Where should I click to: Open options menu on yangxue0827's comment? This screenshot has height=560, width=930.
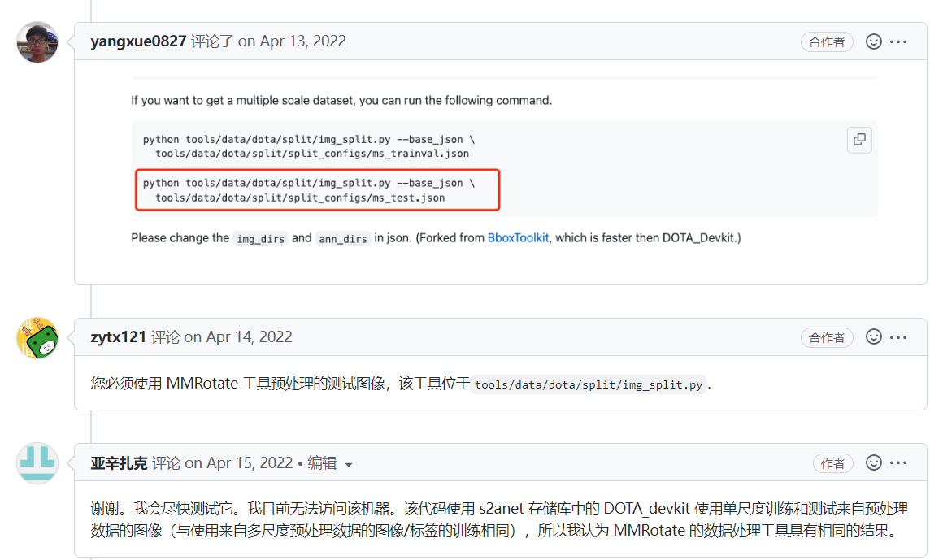(x=898, y=41)
